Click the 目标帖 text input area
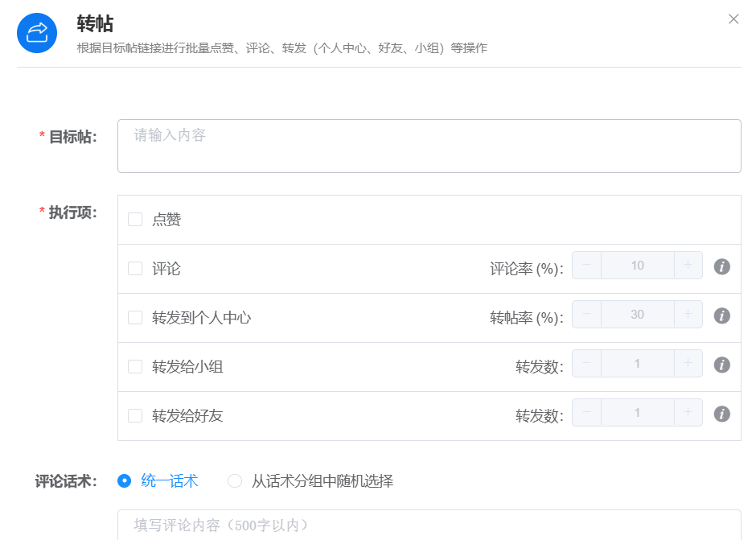756x540 pixels. coord(429,146)
